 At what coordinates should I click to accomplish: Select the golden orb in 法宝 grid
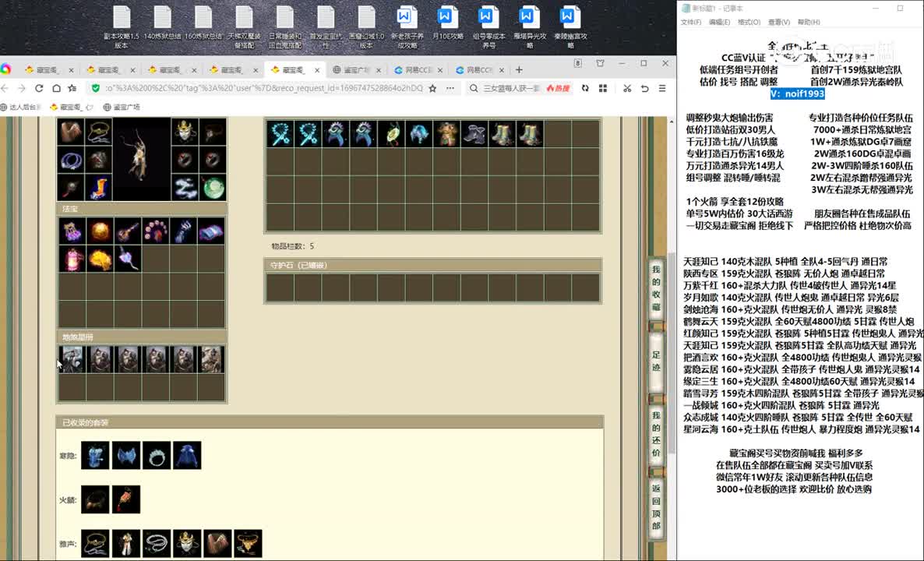pyautogui.click(x=100, y=231)
